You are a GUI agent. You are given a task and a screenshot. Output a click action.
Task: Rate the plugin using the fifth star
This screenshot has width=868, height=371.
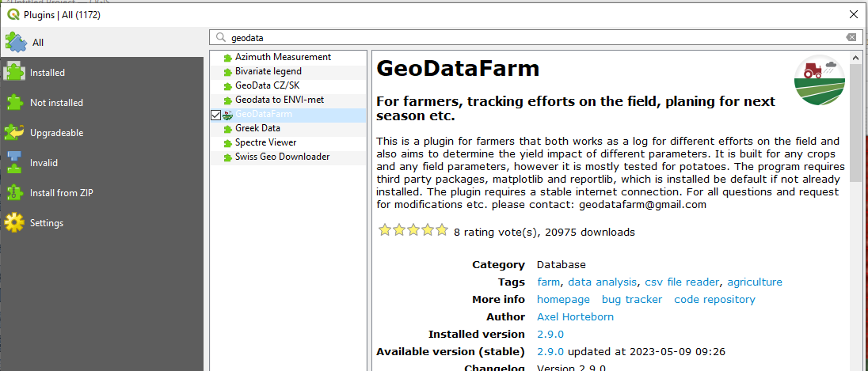click(x=441, y=230)
